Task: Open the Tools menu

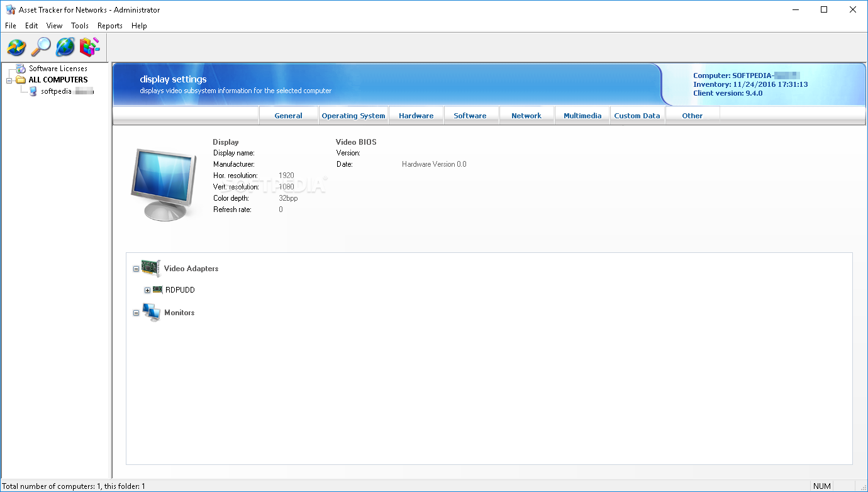Action: [80, 26]
